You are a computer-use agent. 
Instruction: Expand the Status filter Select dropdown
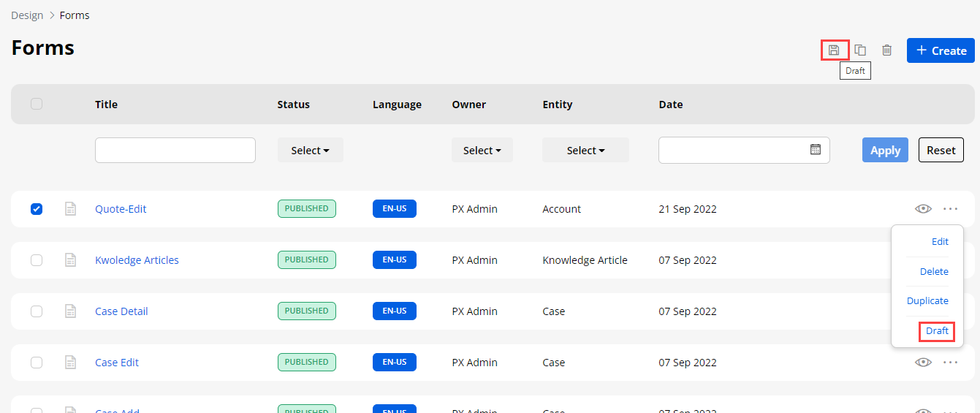[310, 151]
